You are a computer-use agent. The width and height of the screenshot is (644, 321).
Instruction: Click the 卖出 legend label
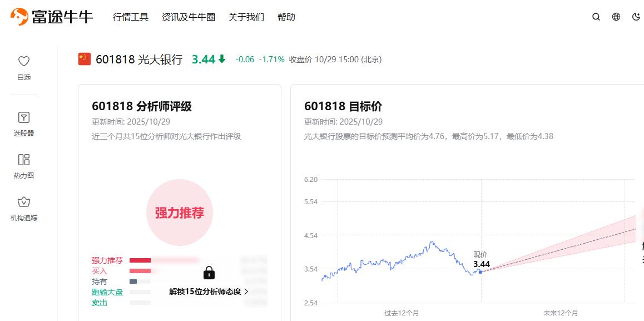100,303
